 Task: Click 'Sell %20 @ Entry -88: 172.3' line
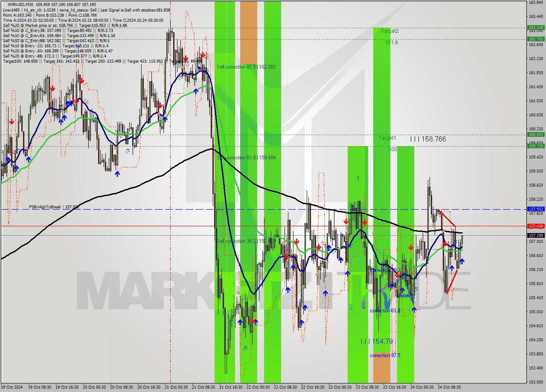tap(54, 56)
